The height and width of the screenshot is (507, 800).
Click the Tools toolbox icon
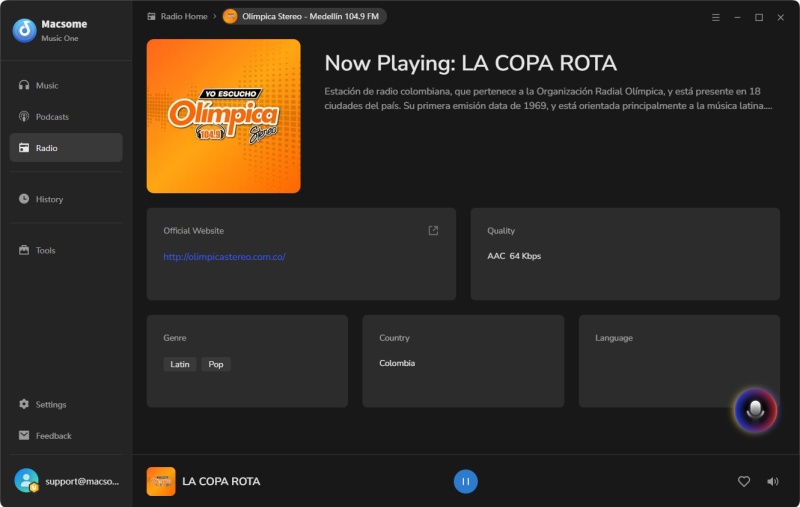pyautogui.click(x=24, y=250)
